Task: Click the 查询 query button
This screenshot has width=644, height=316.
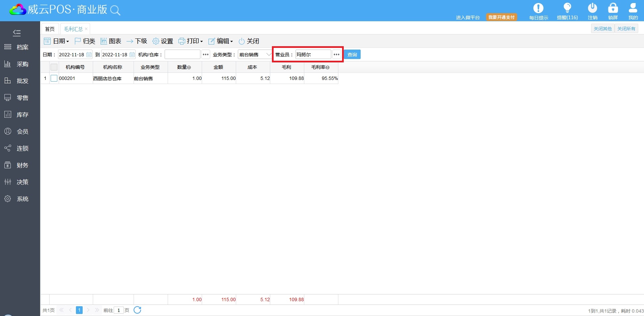Action: [352, 55]
